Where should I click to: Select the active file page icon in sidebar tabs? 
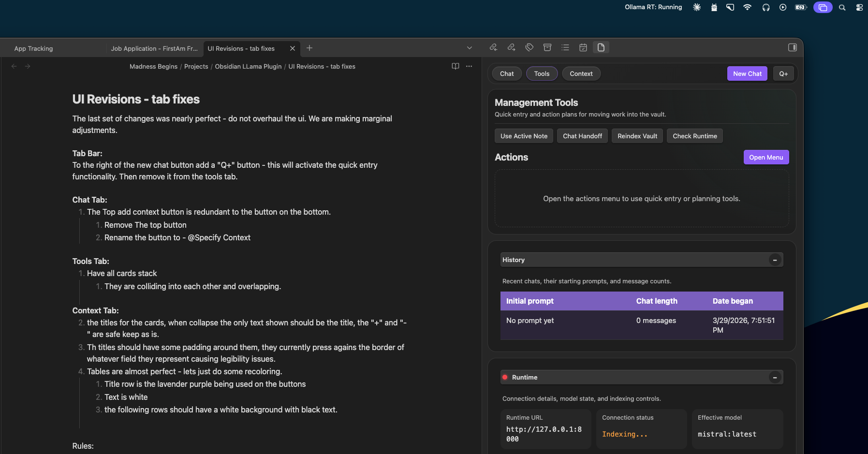coord(601,47)
